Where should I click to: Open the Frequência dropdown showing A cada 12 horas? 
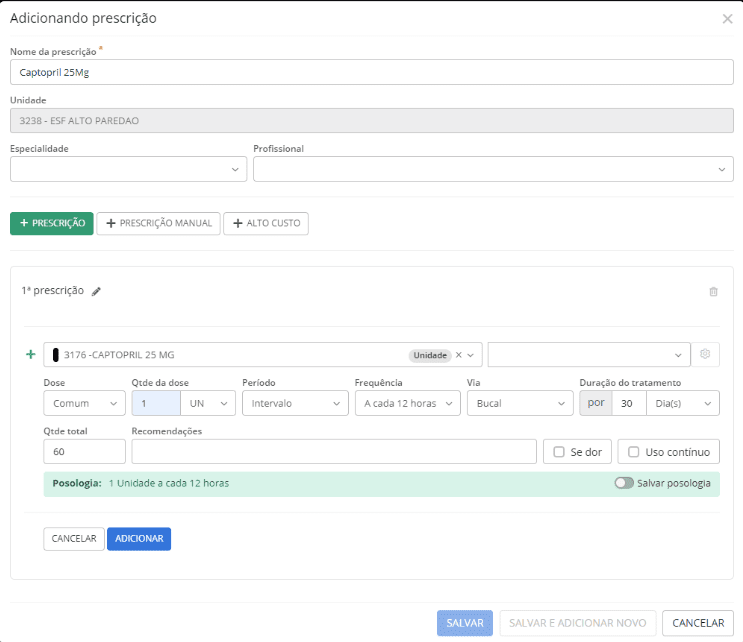[x=407, y=404]
